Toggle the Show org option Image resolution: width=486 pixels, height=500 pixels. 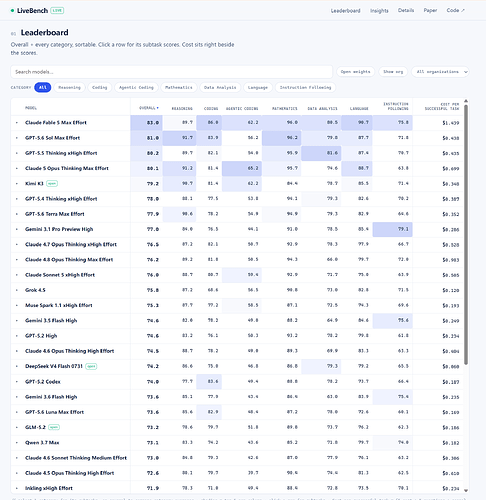tap(393, 72)
